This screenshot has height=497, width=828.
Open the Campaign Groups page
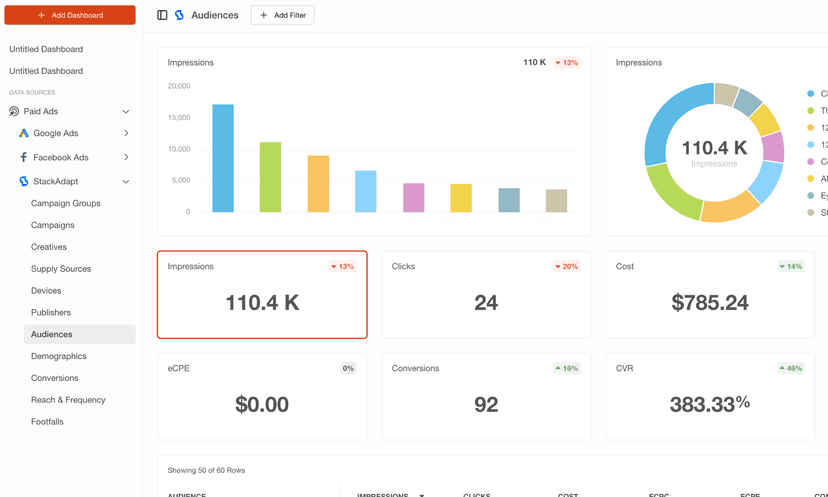pyautogui.click(x=66, y=203)
